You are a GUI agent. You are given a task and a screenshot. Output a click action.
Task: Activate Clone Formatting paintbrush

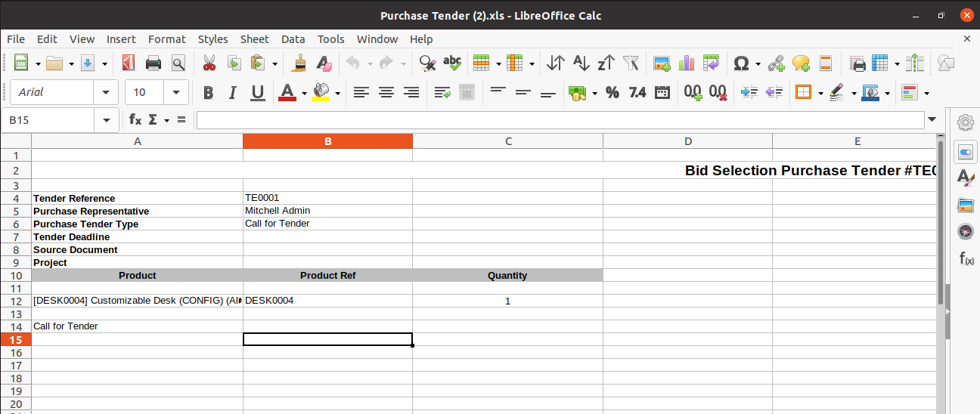pyautogui.click(x=299, y=63)
